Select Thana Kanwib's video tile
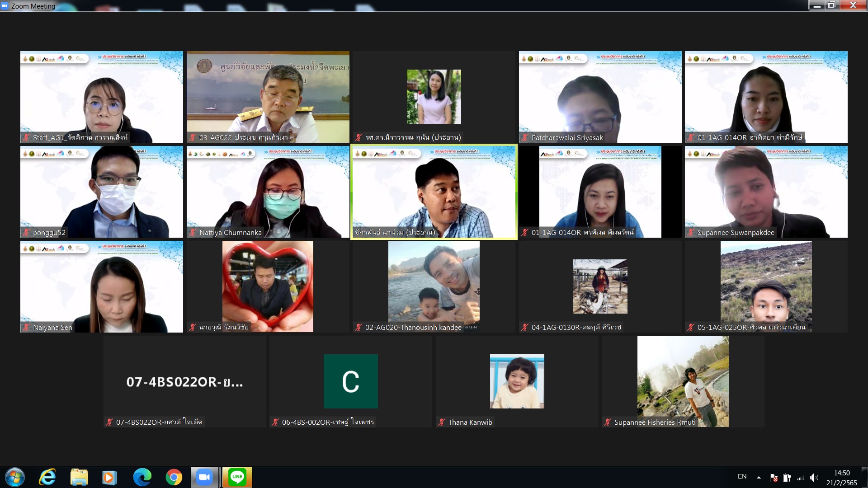The width and height of the screenshot is (868, 488). (x=517, y=381)
